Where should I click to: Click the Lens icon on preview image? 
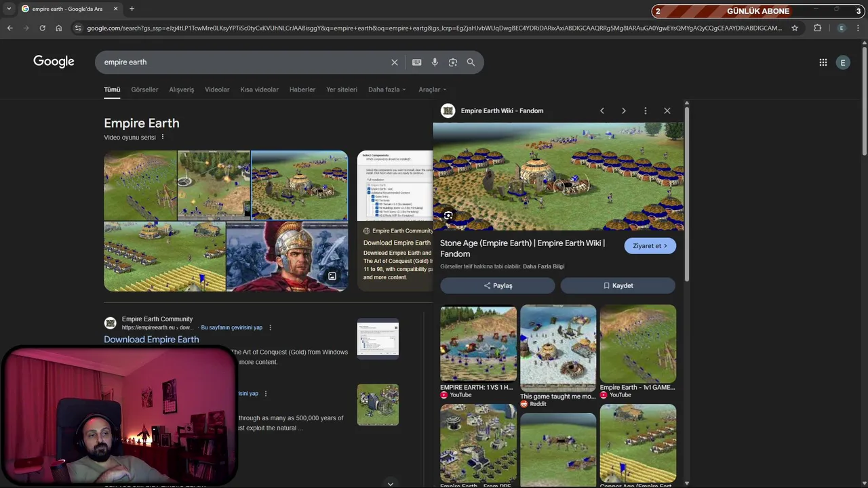[448, 216]
